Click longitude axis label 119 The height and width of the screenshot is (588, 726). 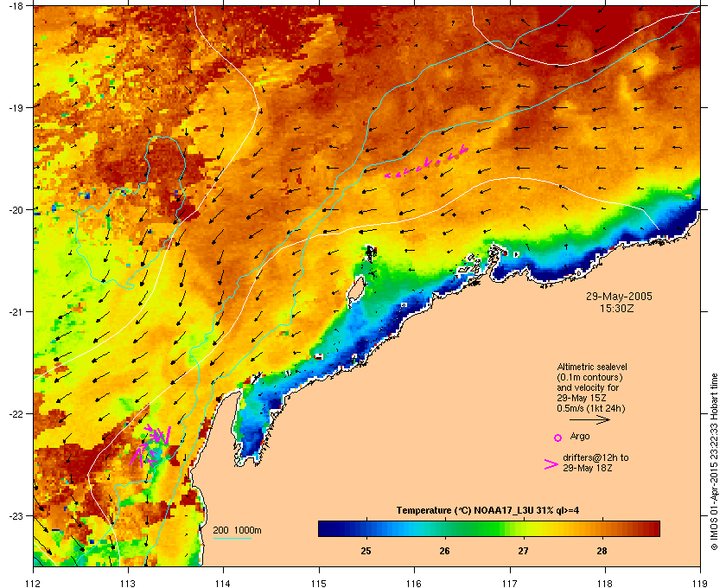[699, 584]
